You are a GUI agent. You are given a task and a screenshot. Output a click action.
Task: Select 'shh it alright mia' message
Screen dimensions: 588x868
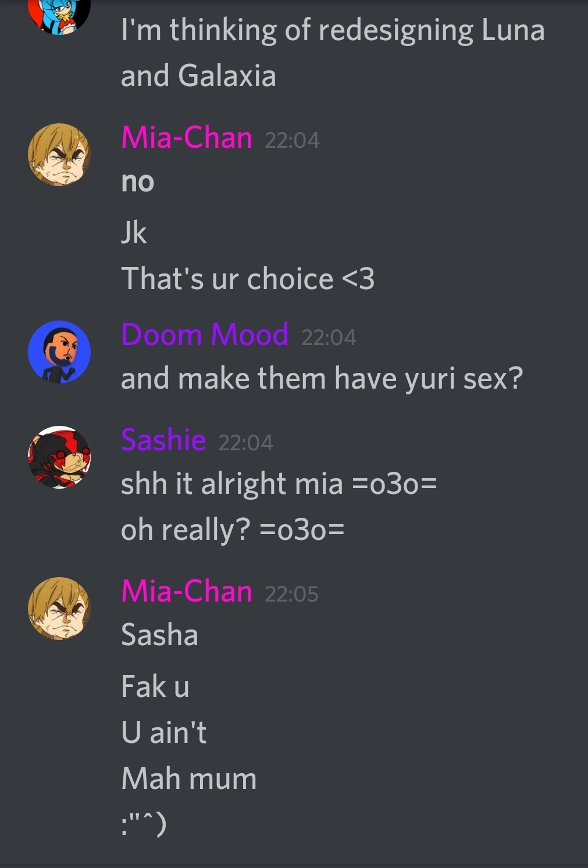pyautogui.click(x=279, y=484)
